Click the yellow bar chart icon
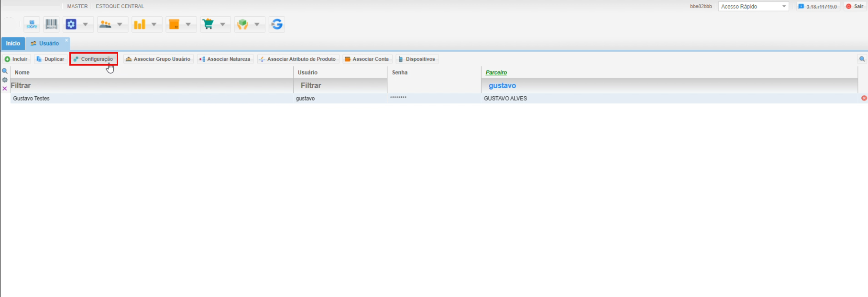The image size is (868, 297). 140,24
